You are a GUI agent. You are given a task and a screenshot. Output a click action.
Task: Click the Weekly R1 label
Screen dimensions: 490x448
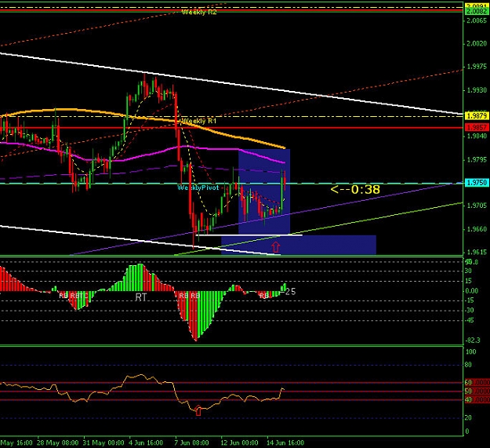pos(199,121)
